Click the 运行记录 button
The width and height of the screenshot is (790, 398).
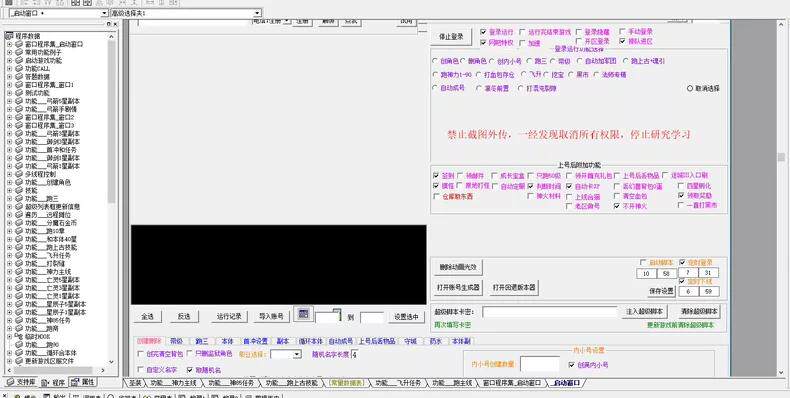click(229, 316)
